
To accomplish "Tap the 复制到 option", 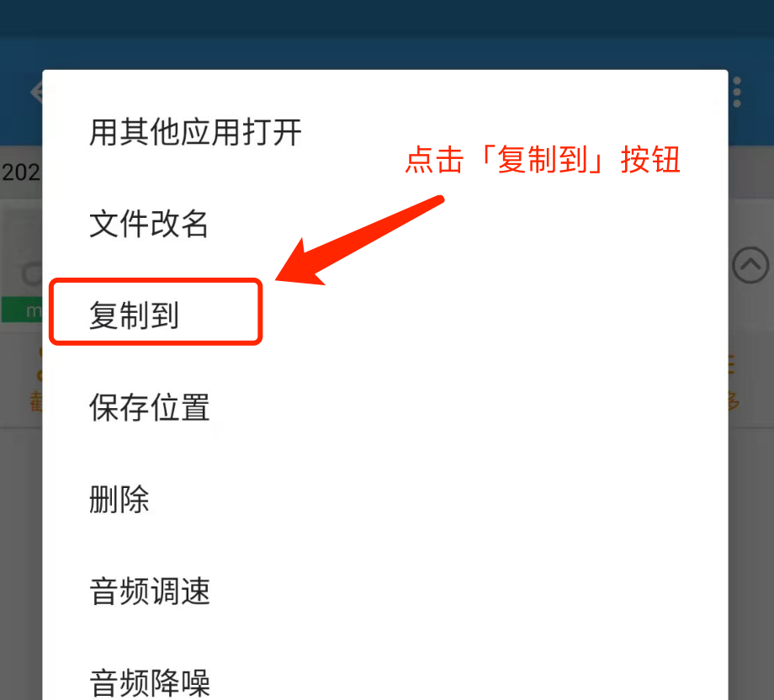I will 134,315.
